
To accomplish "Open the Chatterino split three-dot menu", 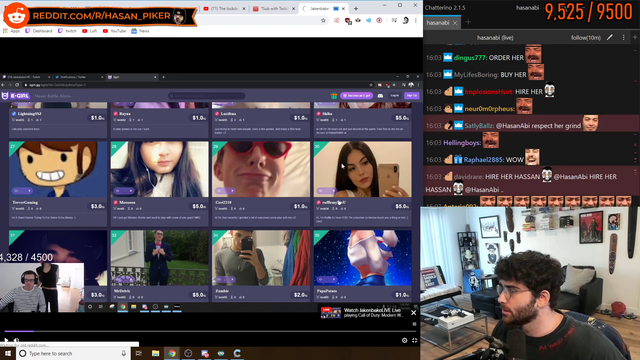I will [623, 38].
